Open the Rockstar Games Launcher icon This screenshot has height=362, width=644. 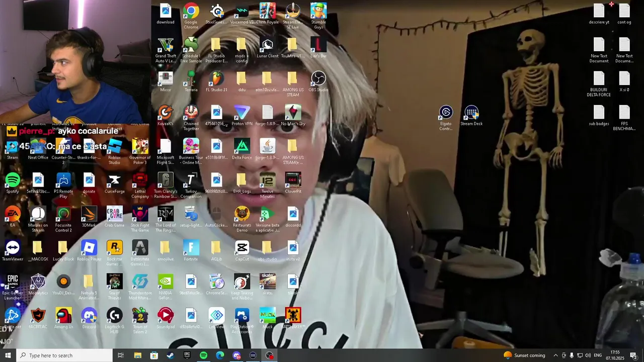pyautogui.click(x=114, y=253)
